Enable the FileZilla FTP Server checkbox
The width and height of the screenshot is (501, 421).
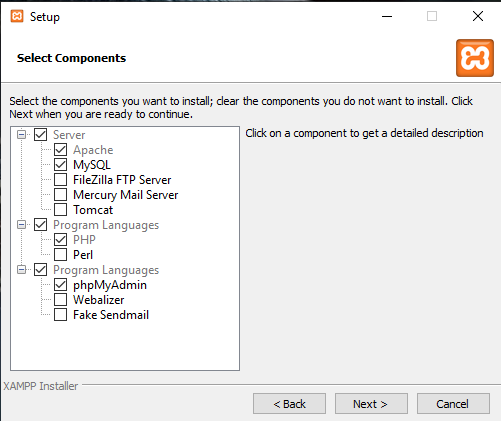click(x=60, y=179)
